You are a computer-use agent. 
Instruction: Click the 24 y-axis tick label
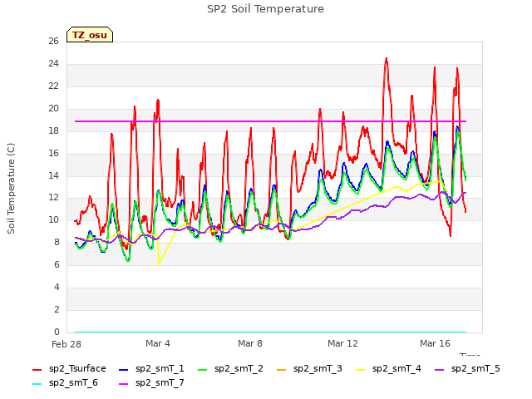(53, 63)
